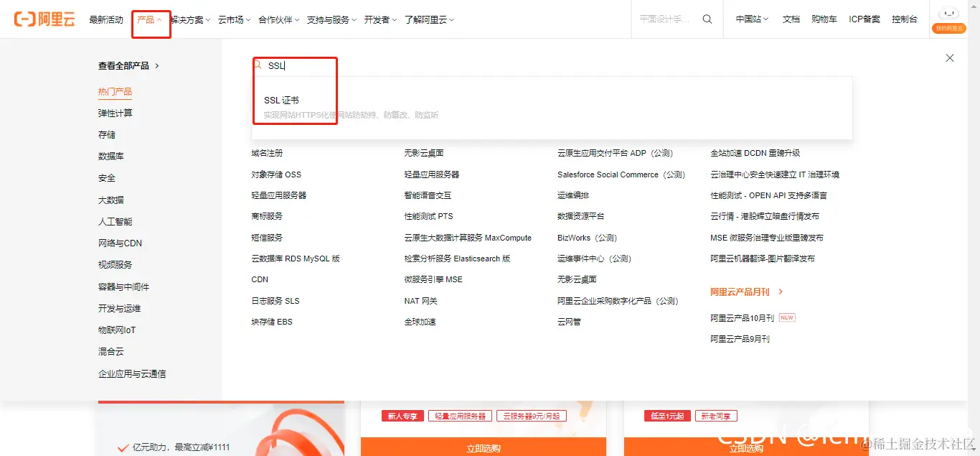
Task: Open 块存储 EBS product
Action: 272,322
